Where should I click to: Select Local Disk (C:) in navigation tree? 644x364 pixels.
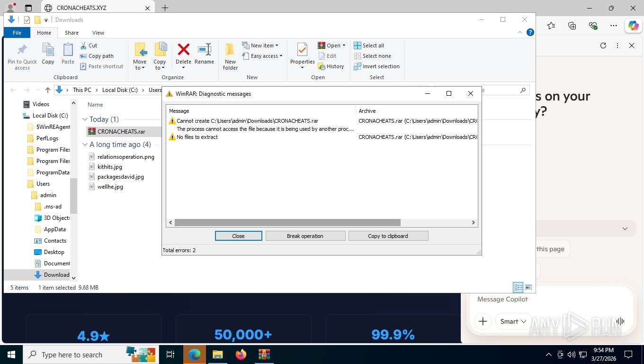[50, 116]
